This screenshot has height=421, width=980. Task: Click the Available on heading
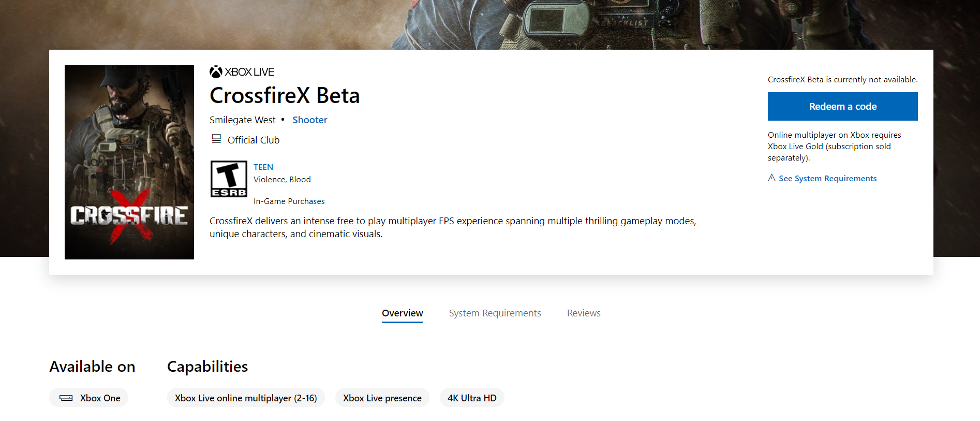pos(92,366)
